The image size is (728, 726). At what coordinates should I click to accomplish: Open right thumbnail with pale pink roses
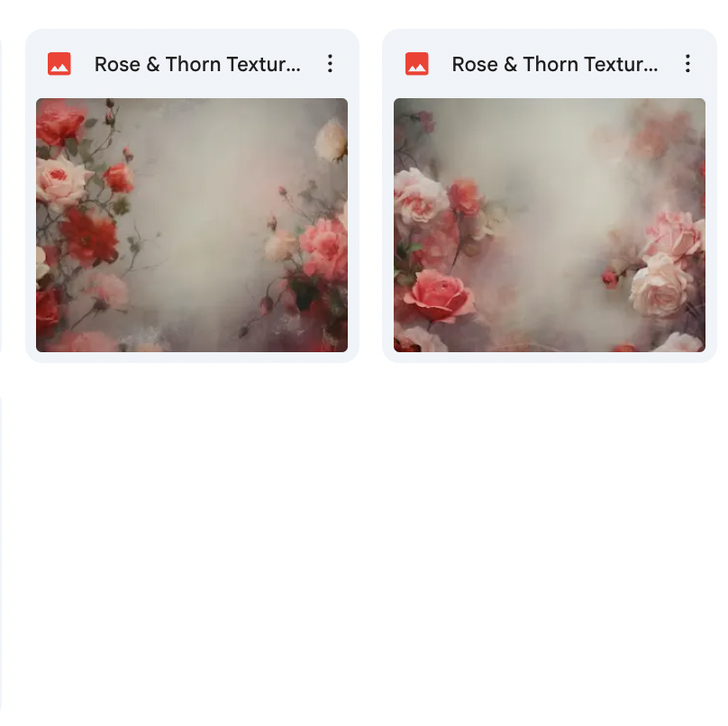coord(550,225)
